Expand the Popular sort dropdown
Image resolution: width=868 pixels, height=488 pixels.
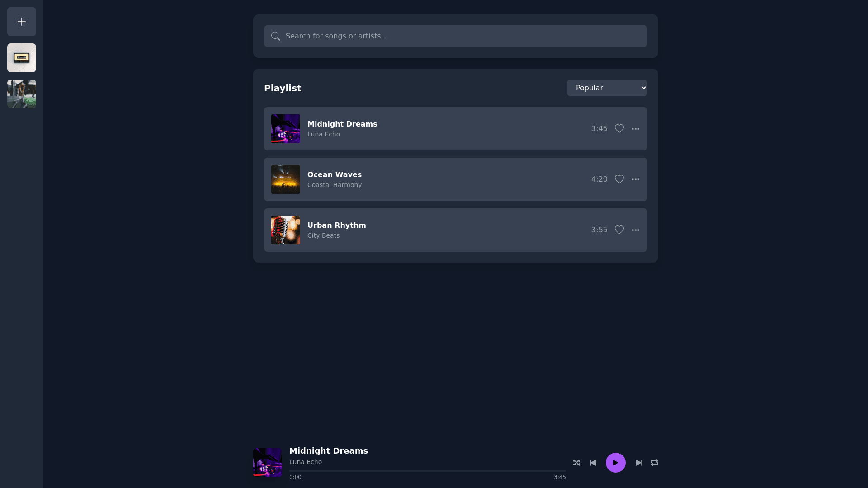(607, 88)
